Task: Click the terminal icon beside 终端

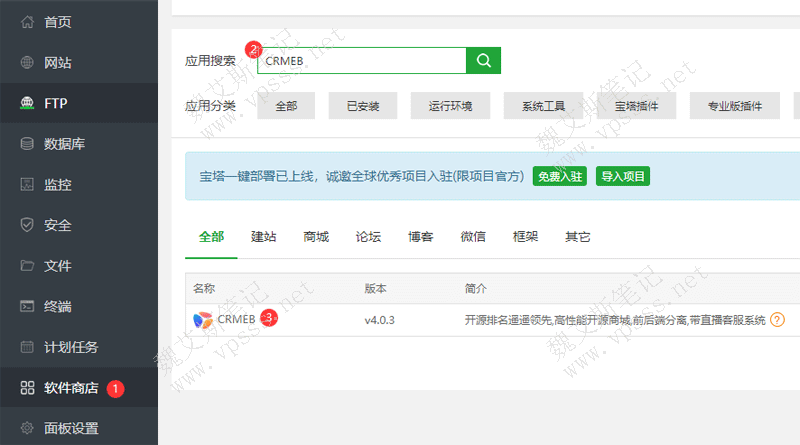Action: pyautogui.click(x=27, y=306)
